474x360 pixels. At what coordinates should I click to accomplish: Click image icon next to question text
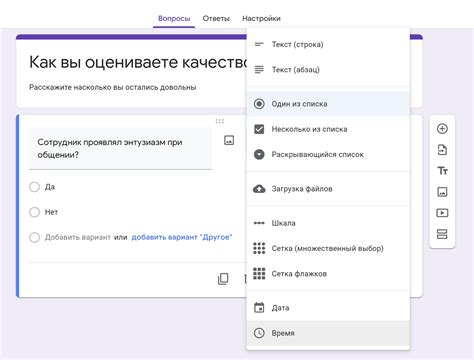coord(229,140)
